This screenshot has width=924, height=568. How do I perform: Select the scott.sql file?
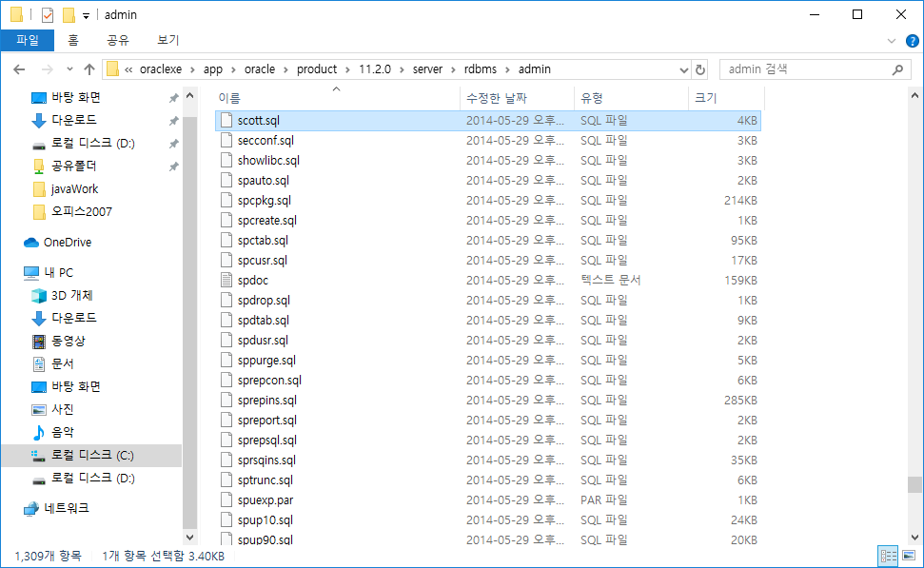pyautogui.click(x=488, y=120)
